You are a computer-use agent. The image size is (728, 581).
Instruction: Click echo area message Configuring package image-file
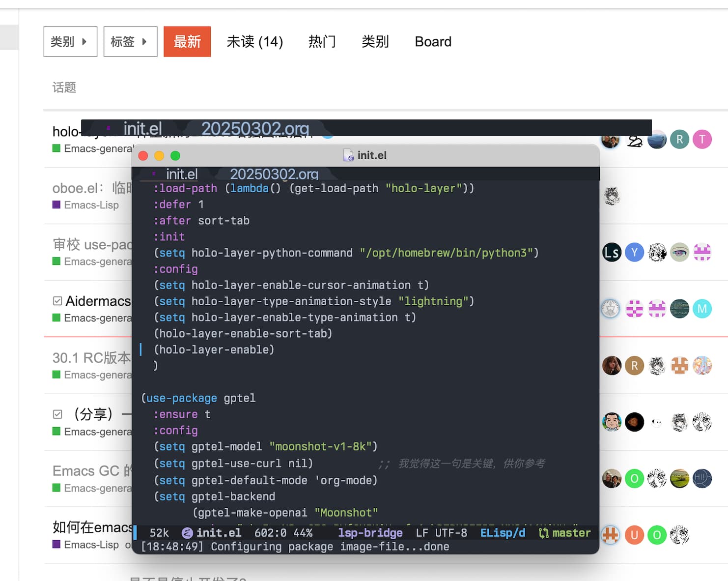295,547
